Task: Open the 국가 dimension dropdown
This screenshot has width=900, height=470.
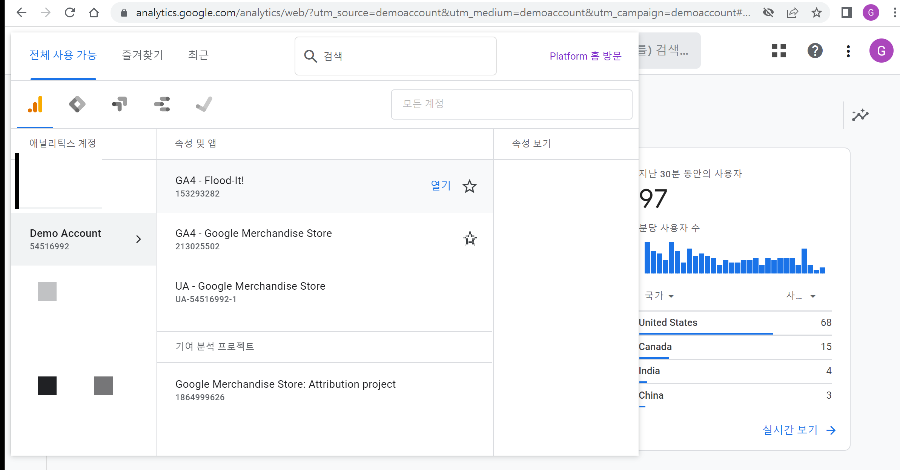Action: pyautogui.click(x=659, y=296)
